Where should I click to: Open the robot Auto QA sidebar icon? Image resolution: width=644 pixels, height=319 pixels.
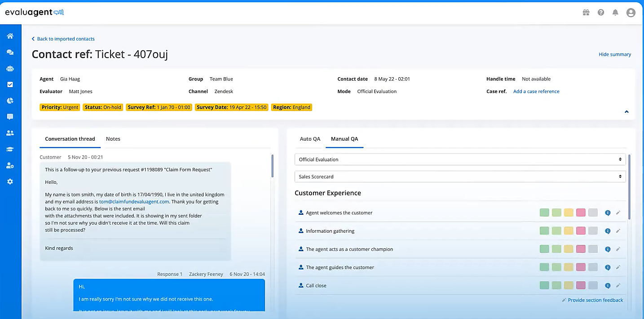10,68
